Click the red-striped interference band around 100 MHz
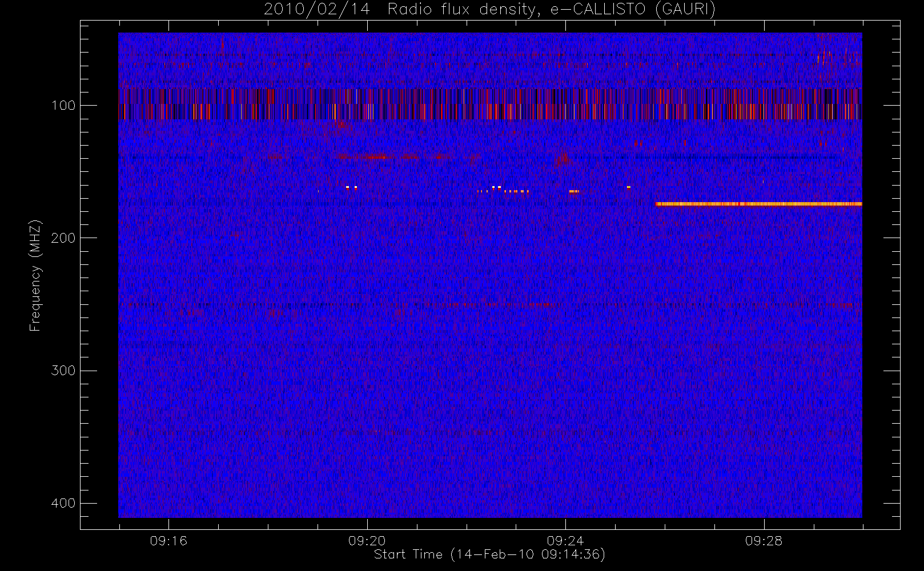The image size is (924, 571). tap(490, 104)
